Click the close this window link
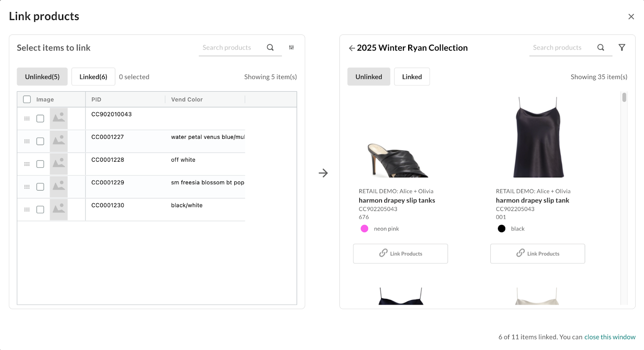Image resolution: width=644 pixels, height=350 pixels. 610,337
